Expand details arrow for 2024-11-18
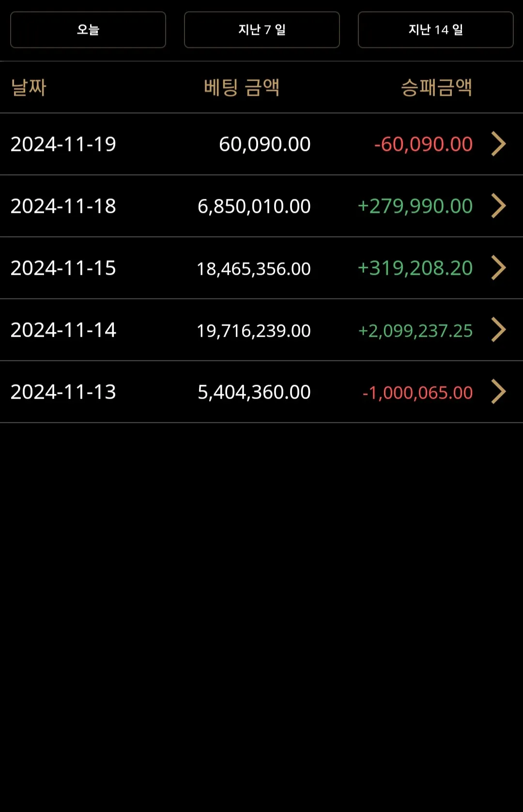 pyautogui.click(x=499, y=206)
